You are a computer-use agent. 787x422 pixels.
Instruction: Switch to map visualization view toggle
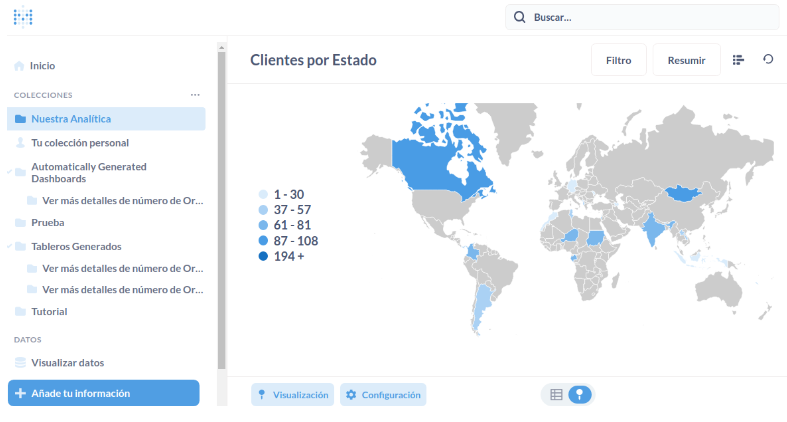580,395
